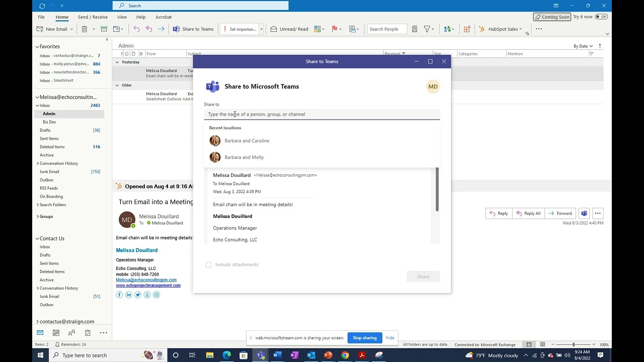Open the Twitter icon in email signature
This screenshot has height=362, width=644.
[x=138, y=295]
